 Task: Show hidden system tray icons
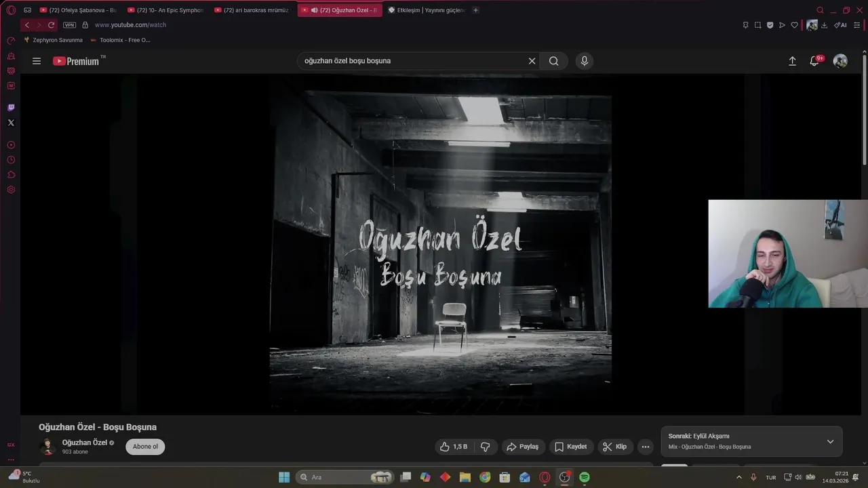pos(739,477)
